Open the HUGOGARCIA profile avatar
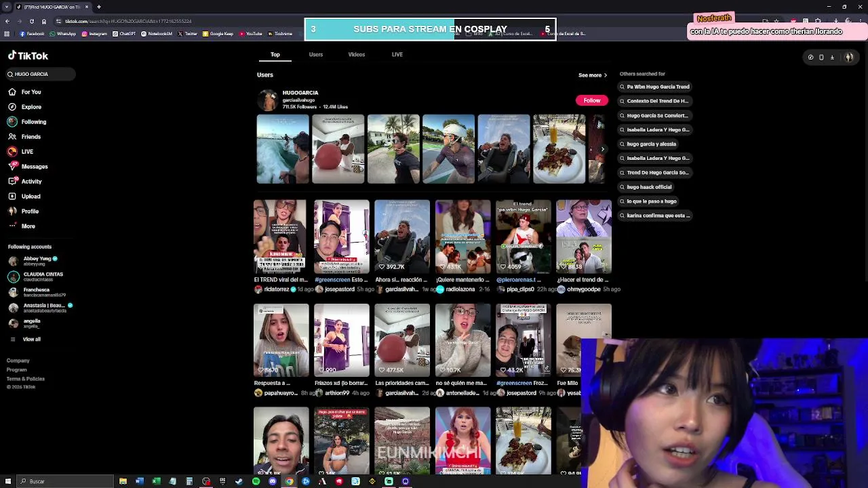Image resolution: width=868 pixels, height=488 pixels. 269,100
